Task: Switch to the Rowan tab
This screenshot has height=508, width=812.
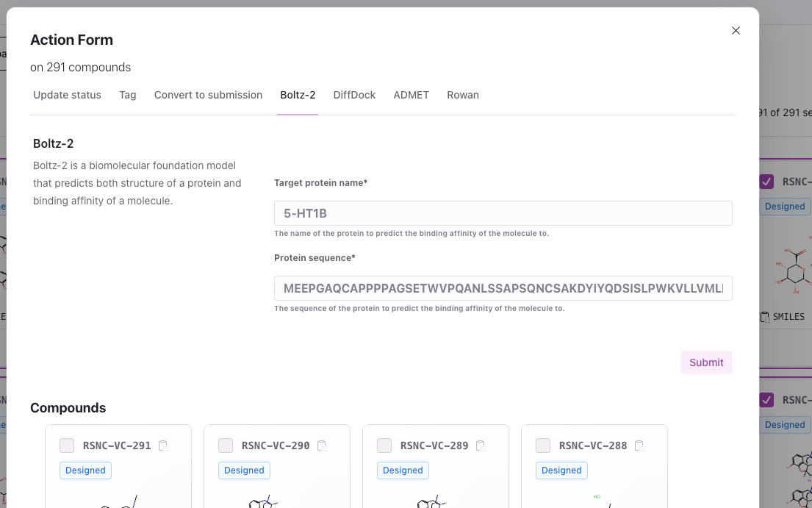Action: pos(463,95)
